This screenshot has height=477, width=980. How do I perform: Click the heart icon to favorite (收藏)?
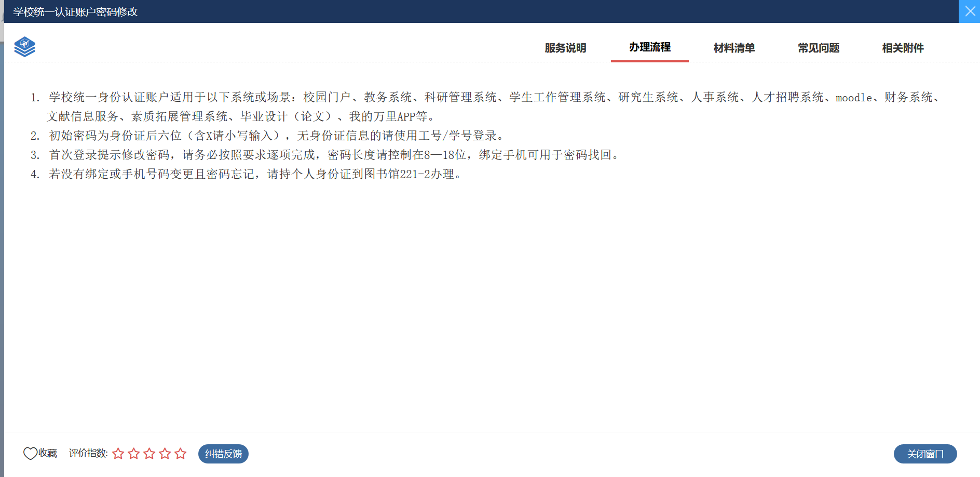pos(30,454)
